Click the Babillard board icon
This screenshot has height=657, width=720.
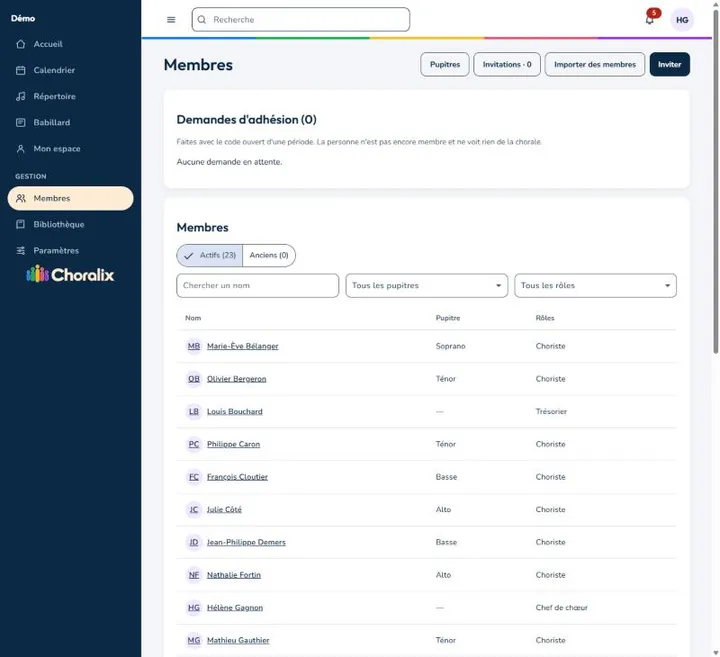click(x=21, y=123)
